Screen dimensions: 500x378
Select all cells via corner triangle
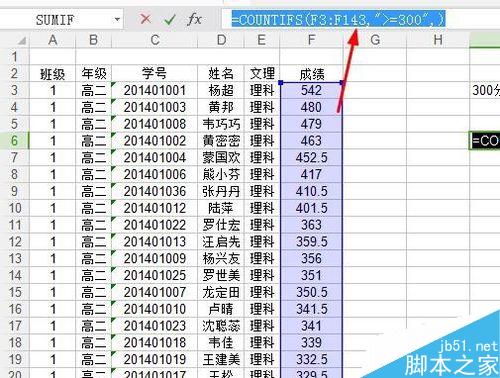(x=21, y=41)
